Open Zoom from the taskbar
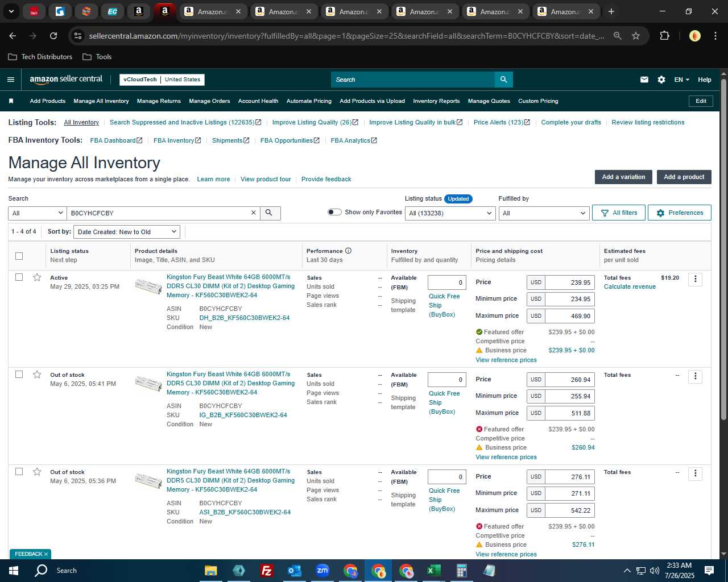 (x=322, y=571)
